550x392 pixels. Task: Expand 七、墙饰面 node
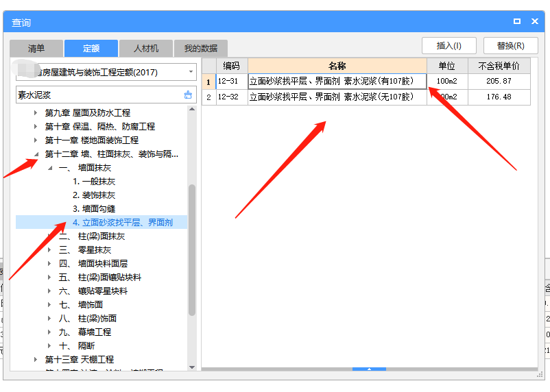click(x=49, y=305)
